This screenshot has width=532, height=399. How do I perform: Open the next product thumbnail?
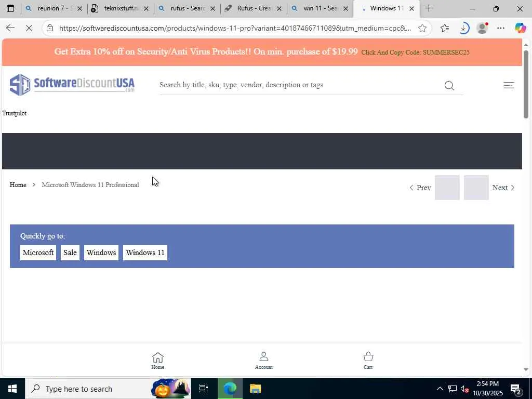click(x=476, y=188)
